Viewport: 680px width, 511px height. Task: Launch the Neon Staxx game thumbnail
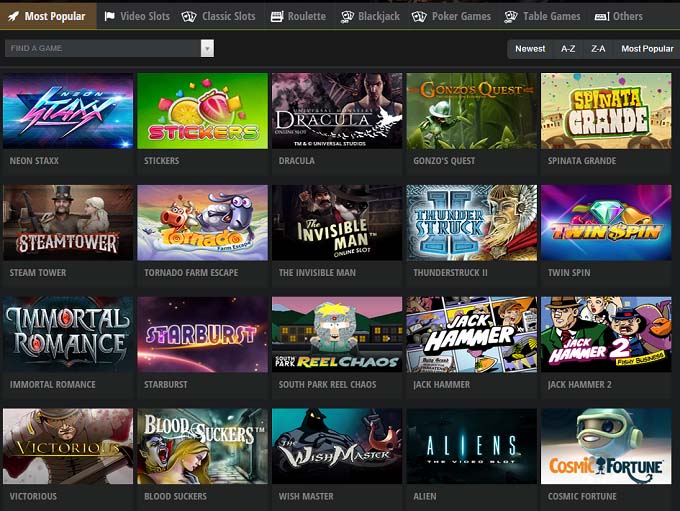coord(68,111)
